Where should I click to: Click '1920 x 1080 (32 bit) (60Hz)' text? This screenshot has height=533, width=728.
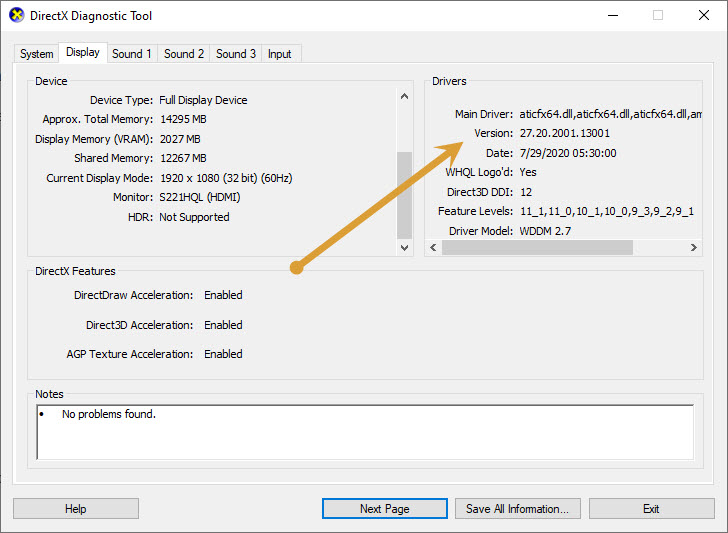click(226, 178)
